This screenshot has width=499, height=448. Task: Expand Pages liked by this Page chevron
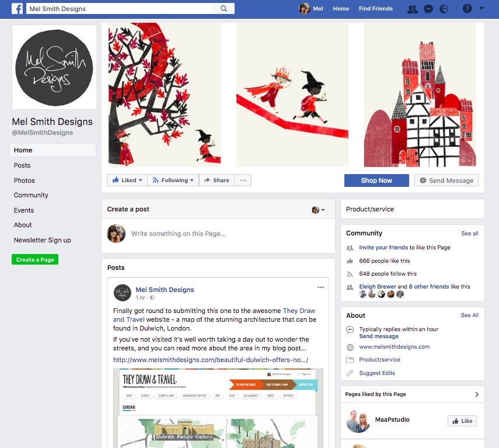click(x=476, y=394)
